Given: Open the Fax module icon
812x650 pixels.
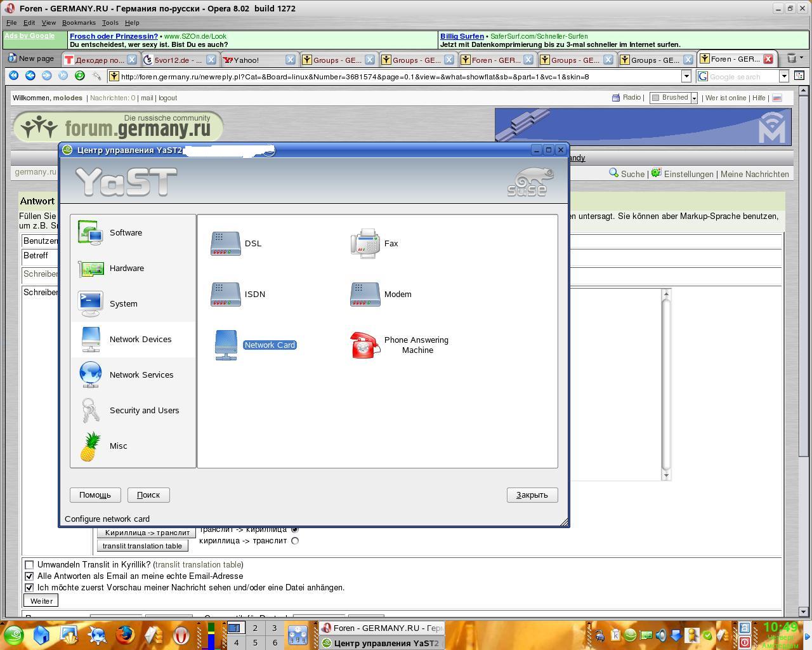Looking at the screenshot, I should pos(365,244).
